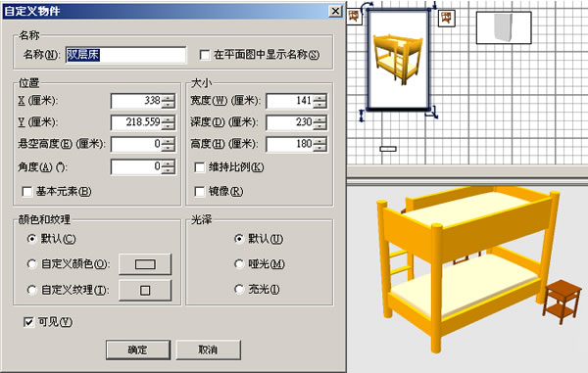Open the custom texture chooser button
This screenshot has height=373, width=588.
point(145,290)
